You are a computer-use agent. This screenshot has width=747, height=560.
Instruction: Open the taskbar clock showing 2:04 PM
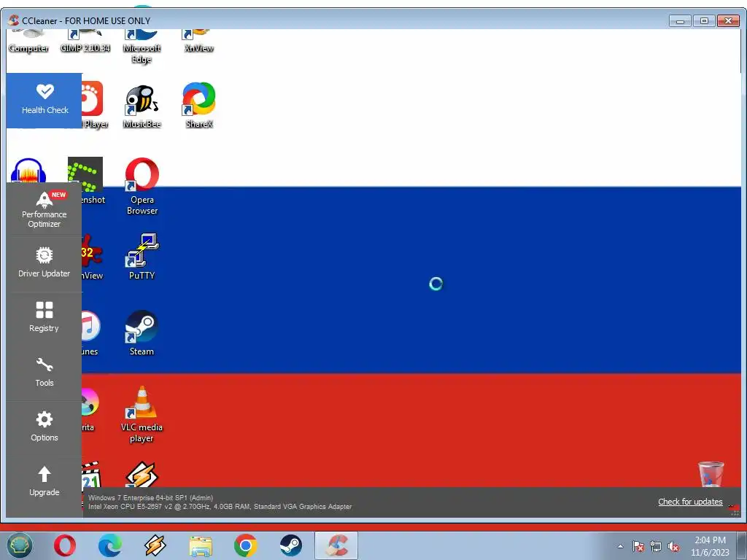[710, 546]
